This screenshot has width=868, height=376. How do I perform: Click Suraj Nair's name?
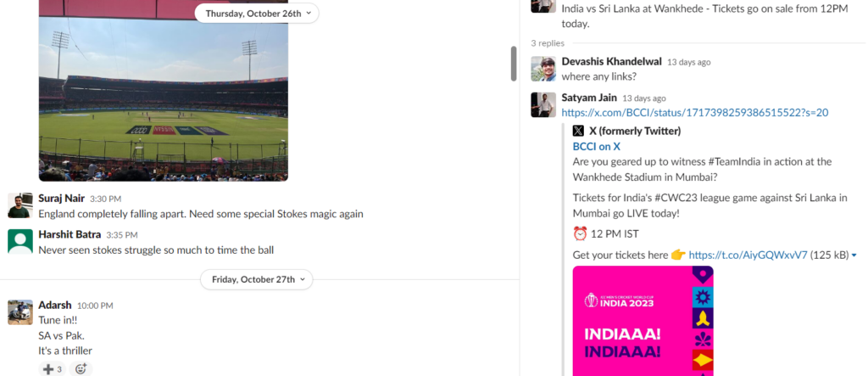pos(61,198)
